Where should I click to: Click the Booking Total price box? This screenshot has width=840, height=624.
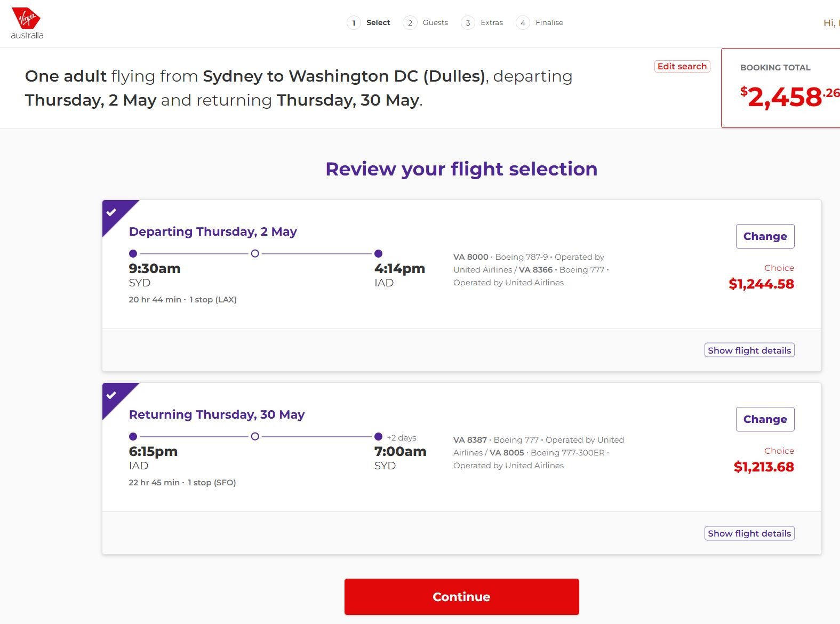tap(781, 89)
